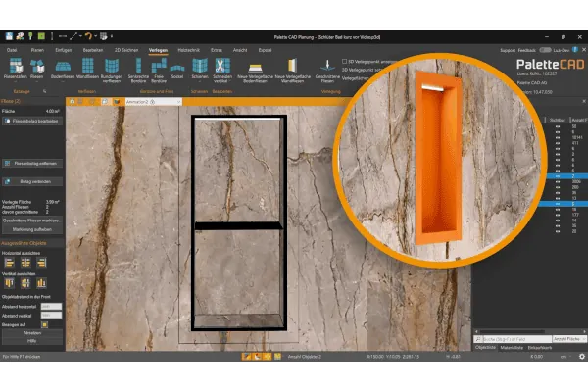Align objects center horizontally
Screen dimensions: 588x392
point(25,263)
